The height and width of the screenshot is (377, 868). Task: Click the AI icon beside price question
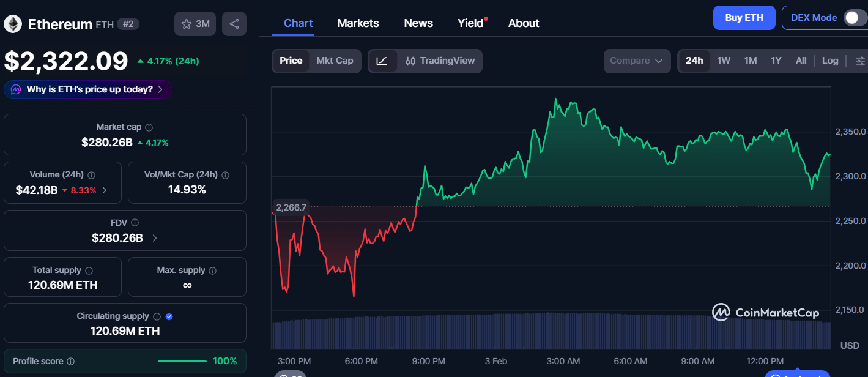click(x=16, y=89)
